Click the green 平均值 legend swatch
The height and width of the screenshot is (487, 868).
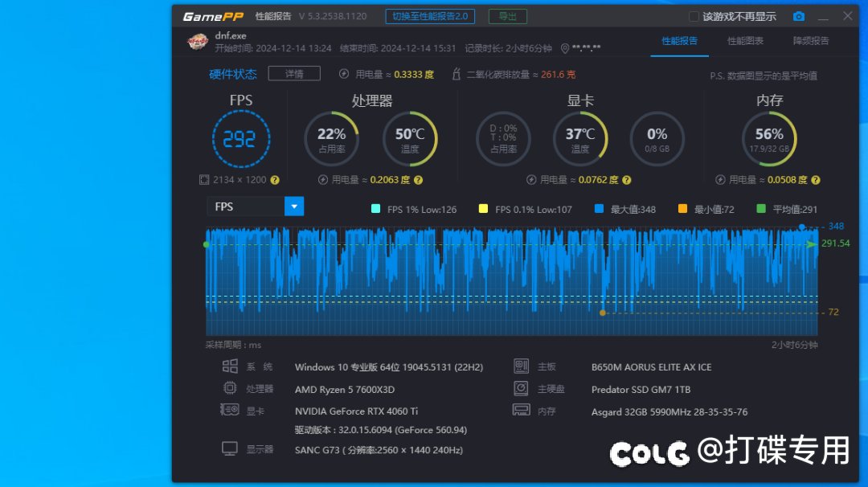pos(761,209)
